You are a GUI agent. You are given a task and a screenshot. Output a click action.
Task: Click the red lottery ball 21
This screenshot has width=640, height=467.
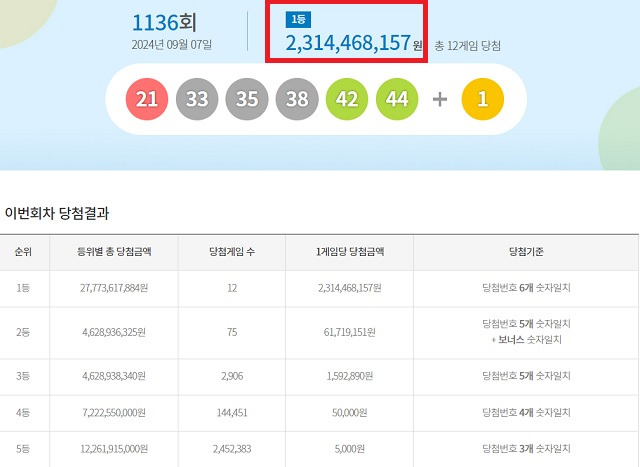[147, 99]
